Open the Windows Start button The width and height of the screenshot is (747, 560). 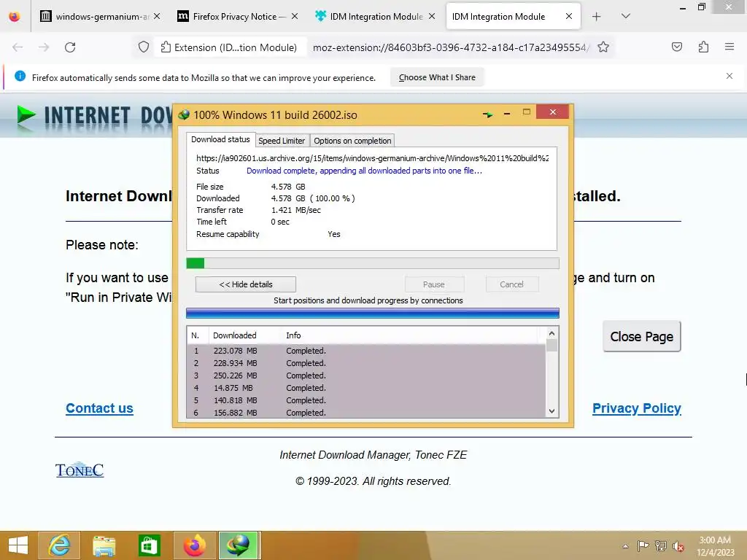tap(18, 545)
